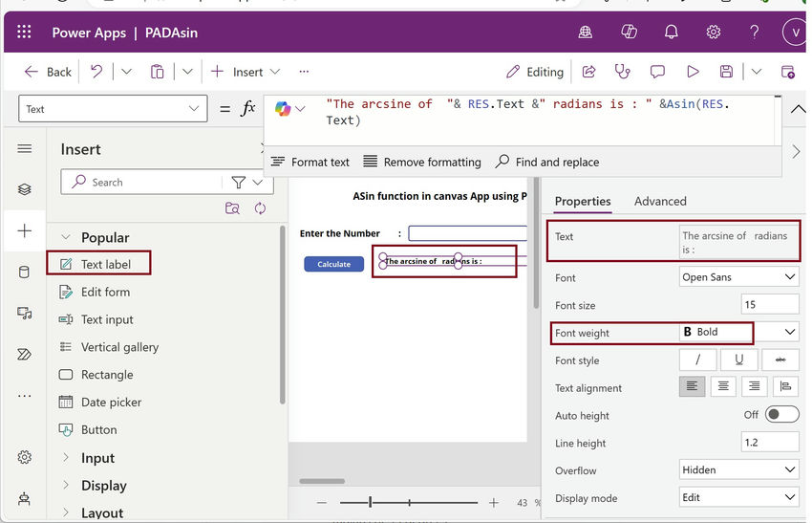Open the Insert menu dropdown
This screenshot has height=523, width=812.
[x=246, y=72]
